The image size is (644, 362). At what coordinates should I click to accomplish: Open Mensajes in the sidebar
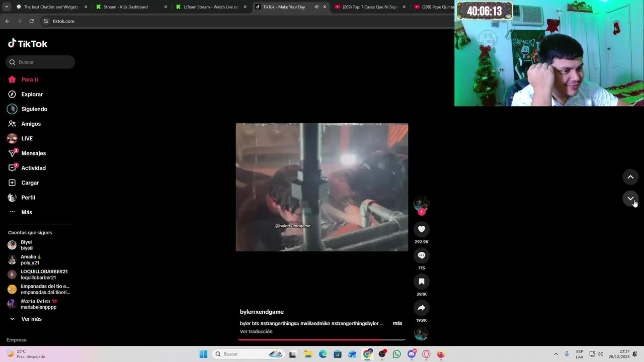tap(27, 153)
